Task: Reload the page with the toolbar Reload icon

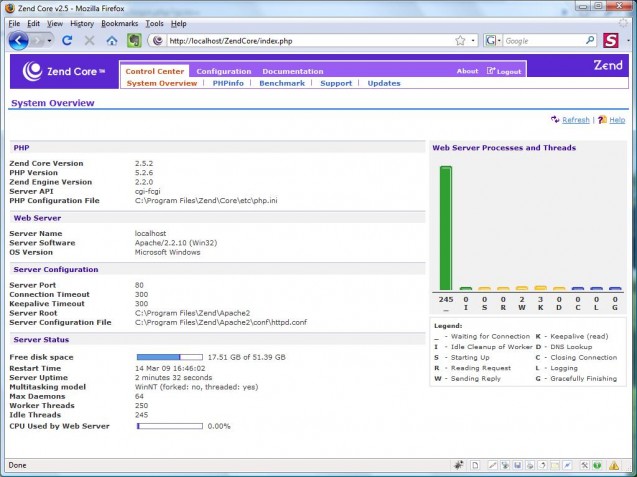Action: tap(67, 41)
